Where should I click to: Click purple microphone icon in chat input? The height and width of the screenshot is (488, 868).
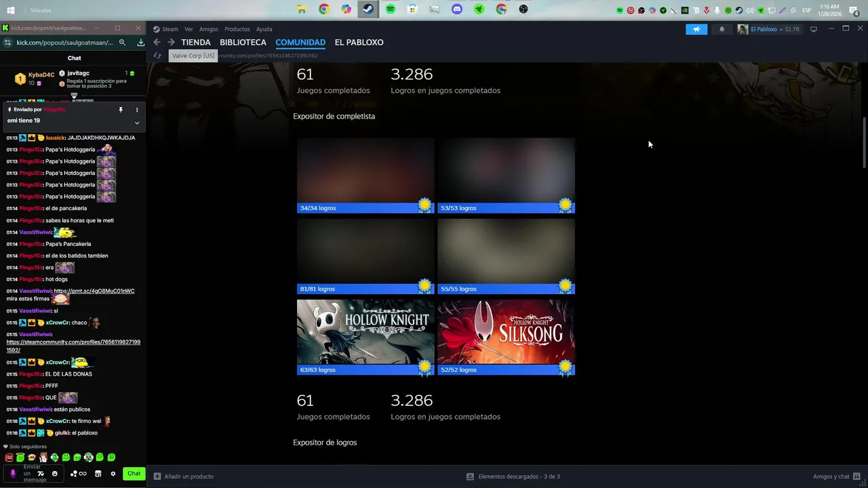pos(13,473)
